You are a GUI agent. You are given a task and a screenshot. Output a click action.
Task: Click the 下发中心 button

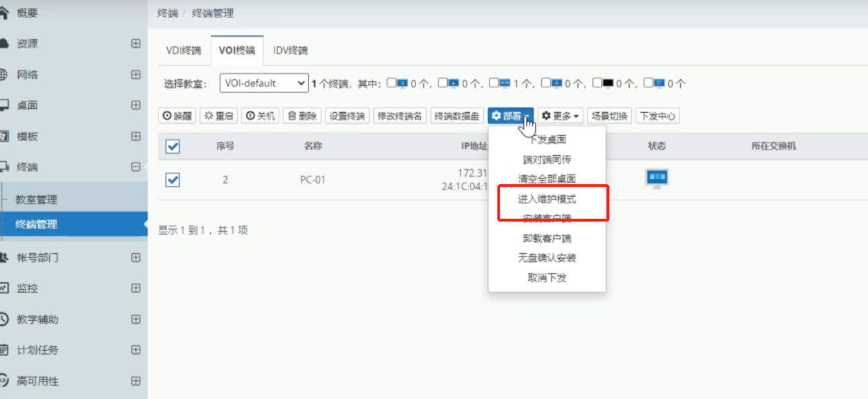coord(657,116)
